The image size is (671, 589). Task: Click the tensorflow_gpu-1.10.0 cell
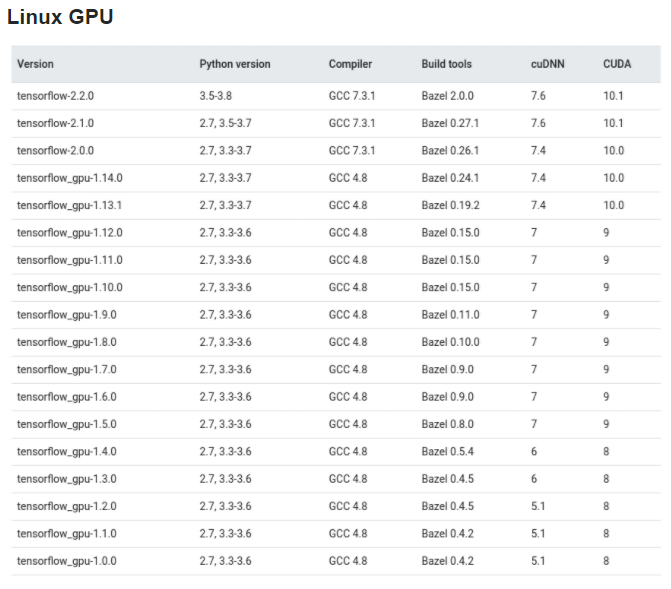(70, 288)
